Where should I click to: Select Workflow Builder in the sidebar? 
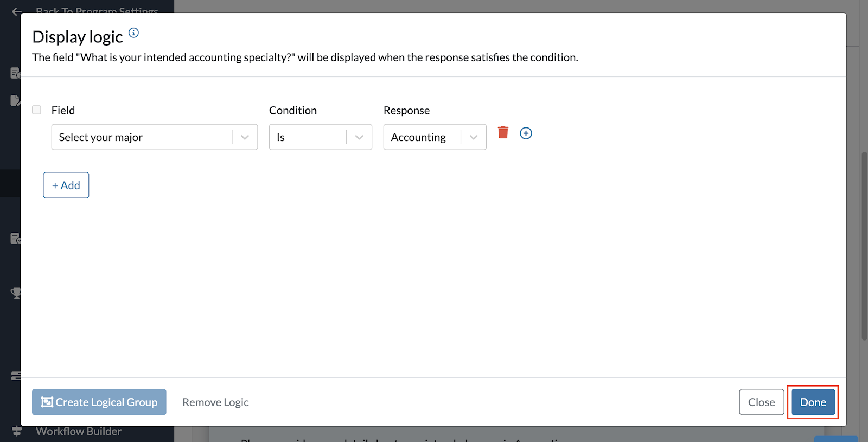pyautogui.click(x=78, y=431)
